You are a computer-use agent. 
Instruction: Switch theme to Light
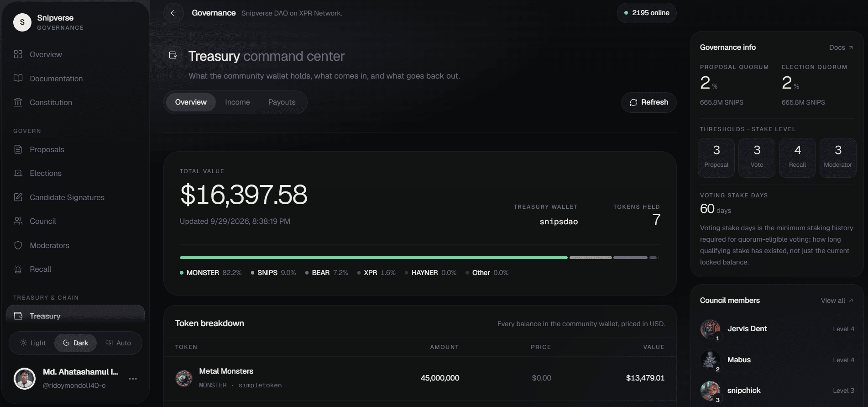[33, 343]
